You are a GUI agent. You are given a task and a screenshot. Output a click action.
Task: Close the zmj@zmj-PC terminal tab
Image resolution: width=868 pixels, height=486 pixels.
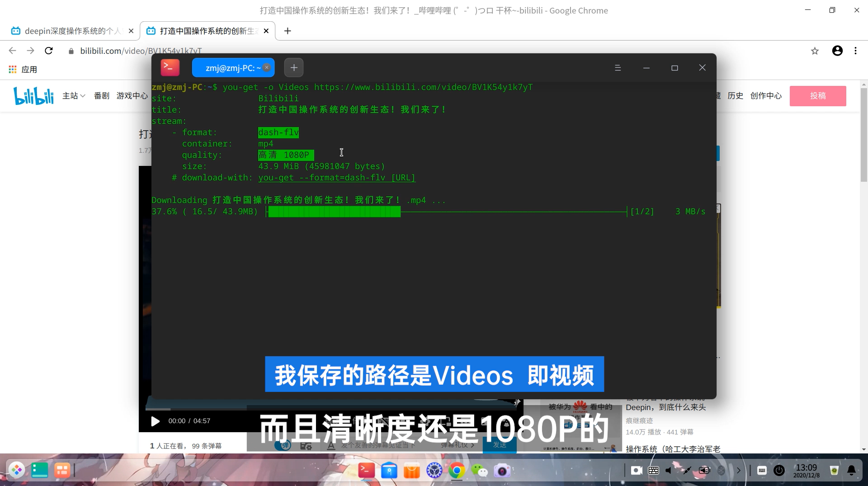[267, 67]
